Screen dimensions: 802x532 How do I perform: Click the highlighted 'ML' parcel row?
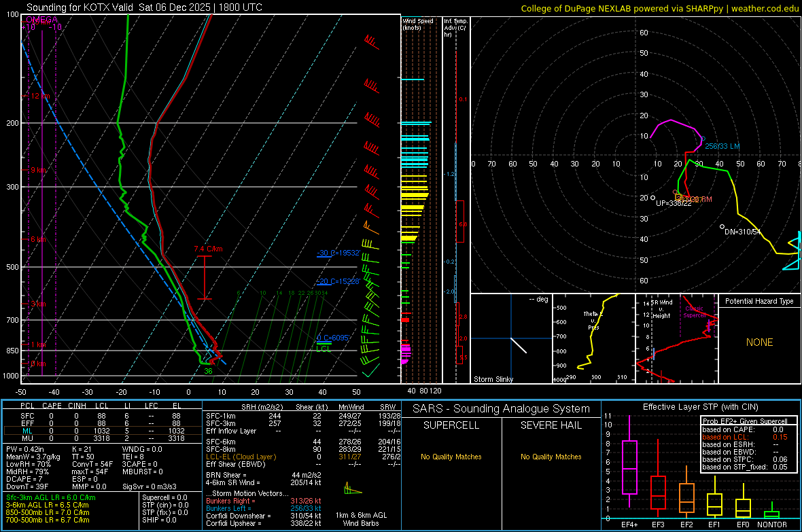click(x=103, y=431)
